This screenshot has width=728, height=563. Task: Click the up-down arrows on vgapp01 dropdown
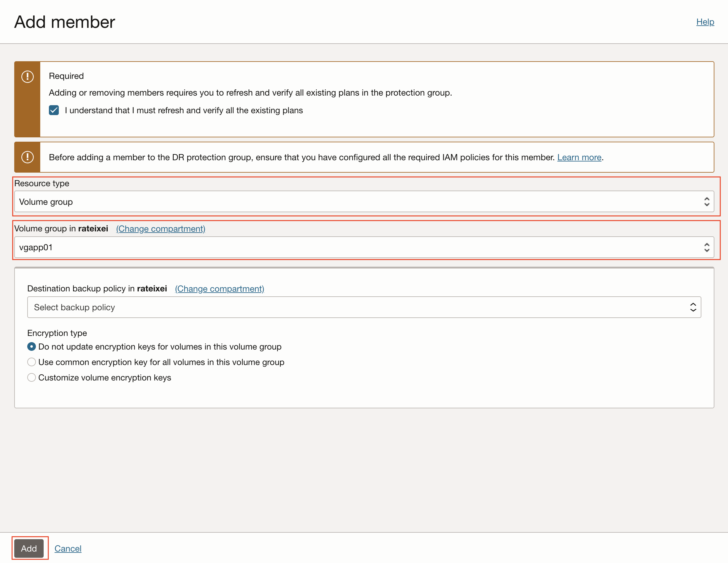706,247
